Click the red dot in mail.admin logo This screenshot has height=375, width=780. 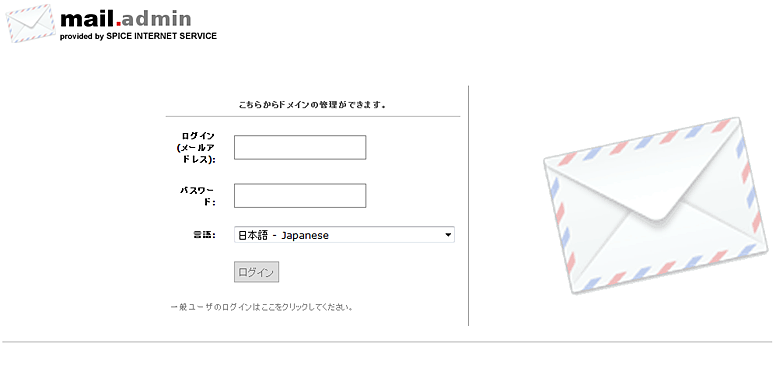click(x=118, y=23)
